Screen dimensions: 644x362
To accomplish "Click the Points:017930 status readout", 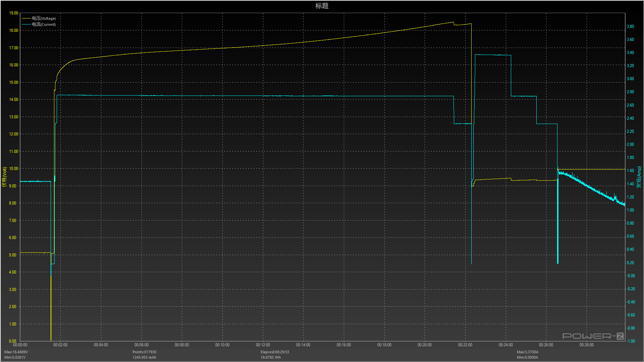I will [x=144, y=352].
